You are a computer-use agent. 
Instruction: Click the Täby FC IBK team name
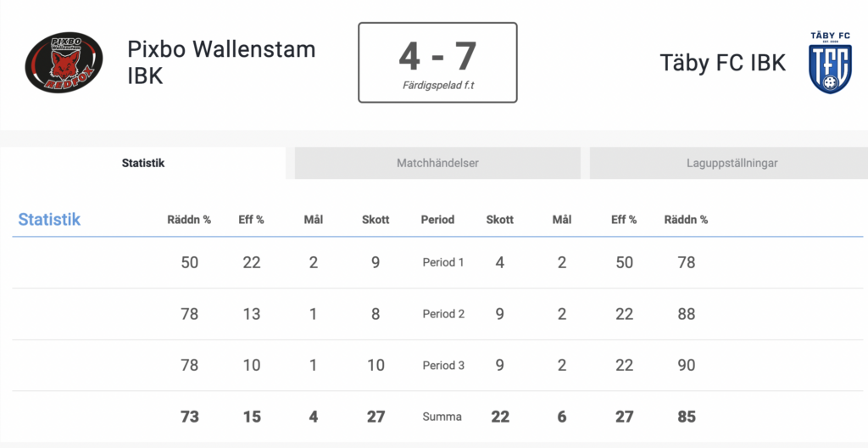coord(722,63)
